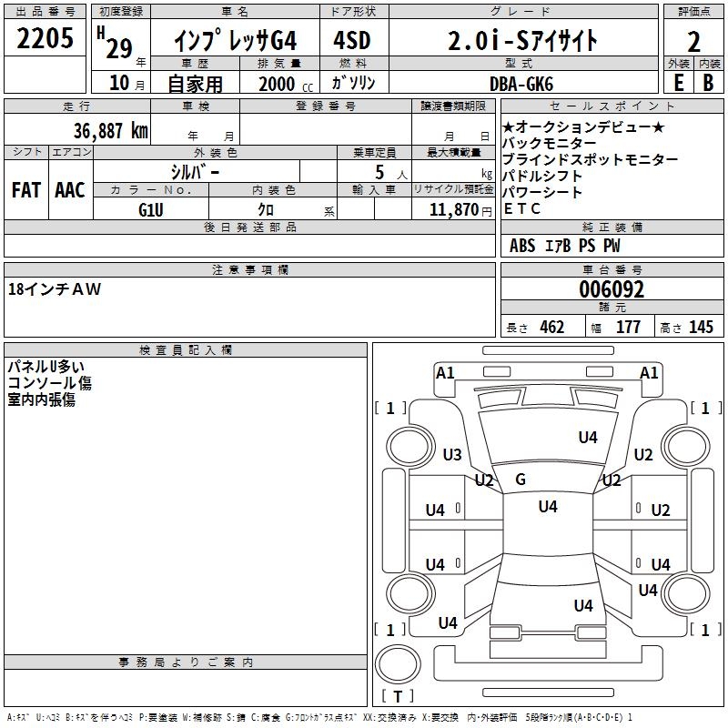Click the AAC air conditioner cell
Viewport: 728px width, 728px height.
70,190
